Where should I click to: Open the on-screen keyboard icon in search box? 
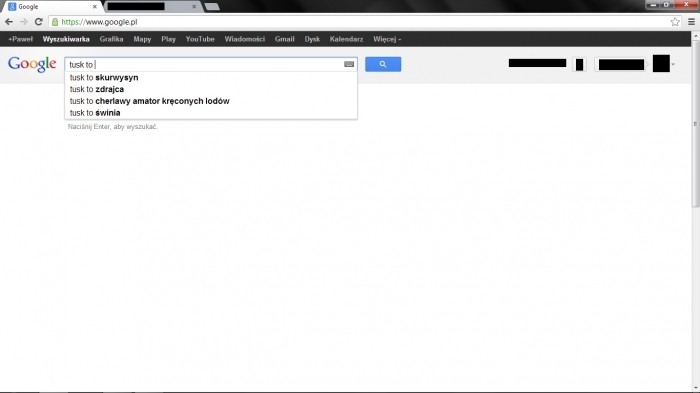349,64
